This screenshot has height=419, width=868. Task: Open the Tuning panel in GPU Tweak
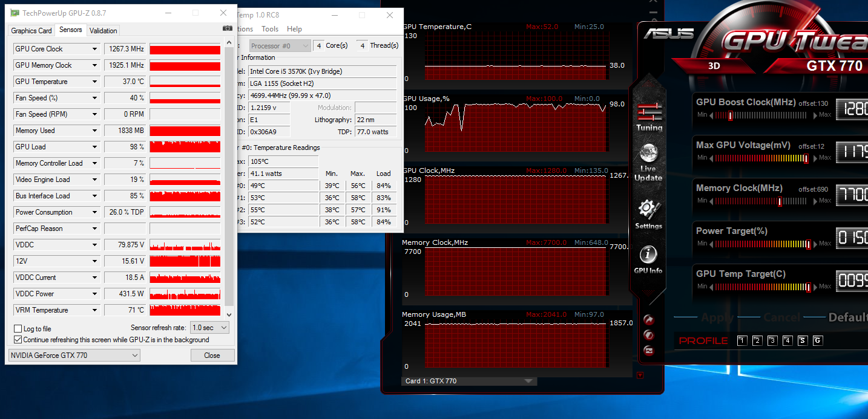pos(649,116)
